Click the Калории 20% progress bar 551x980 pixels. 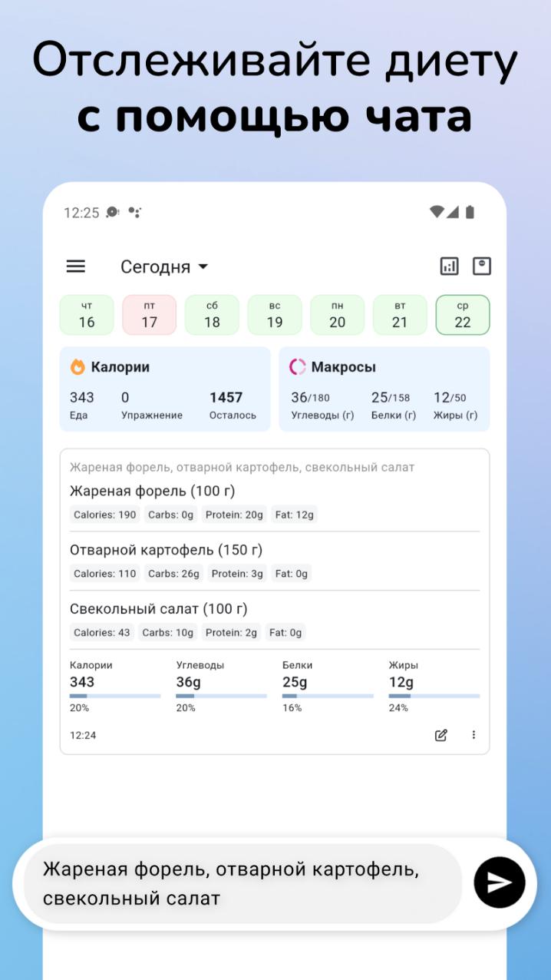point(115,696)
